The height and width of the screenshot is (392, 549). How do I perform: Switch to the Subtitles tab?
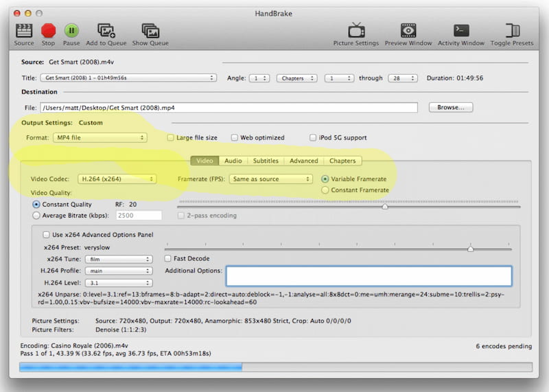[266, 161]
